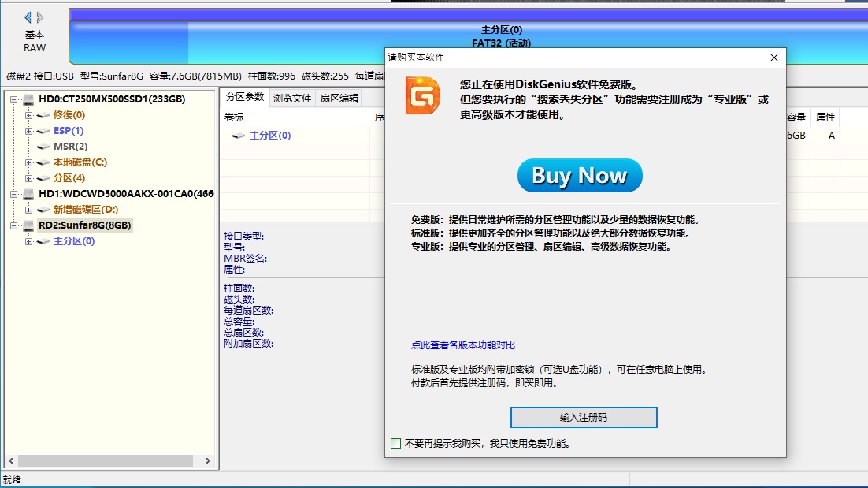The image size is (868, 488).
Task: Expand the ESP(1) partition node
Action: 29,131
